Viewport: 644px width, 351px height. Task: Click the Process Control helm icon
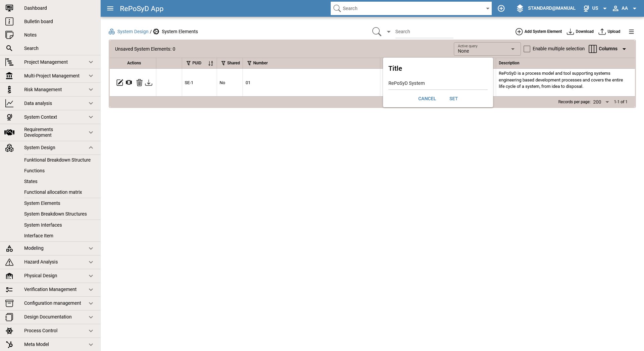pyautogui.click(x=9, y=331)
